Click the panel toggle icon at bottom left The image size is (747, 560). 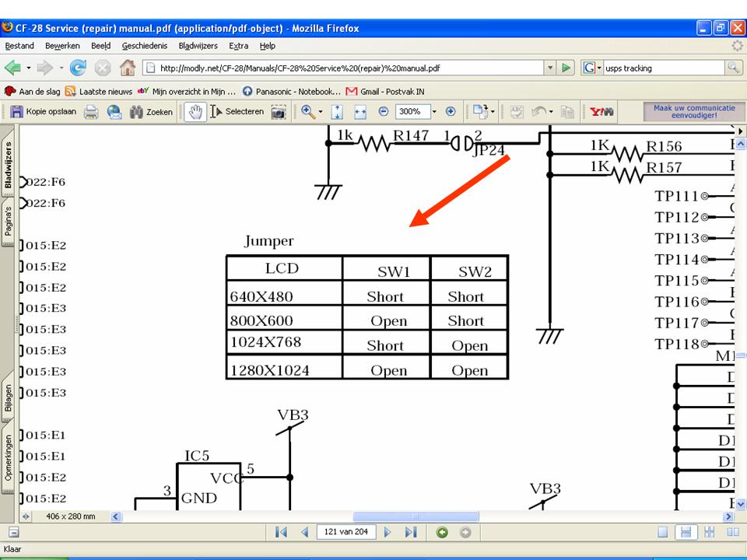tap(14, 532)
